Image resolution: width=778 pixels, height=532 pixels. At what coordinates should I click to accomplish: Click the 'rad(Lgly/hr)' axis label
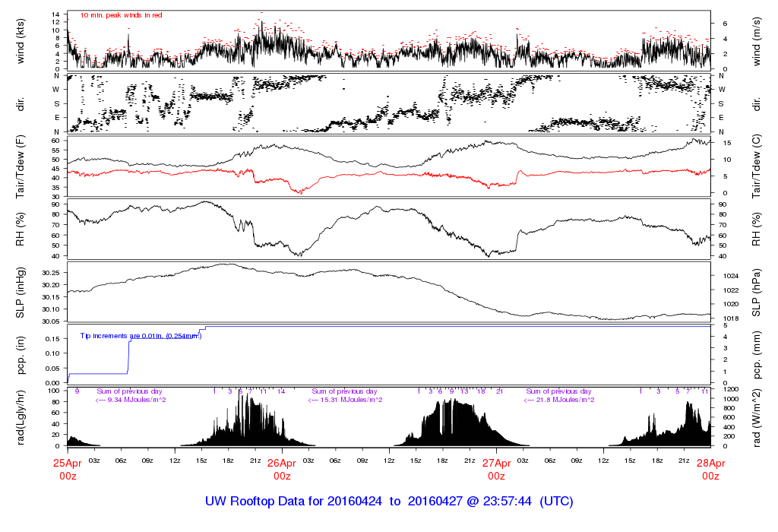(x=21, y=417)
